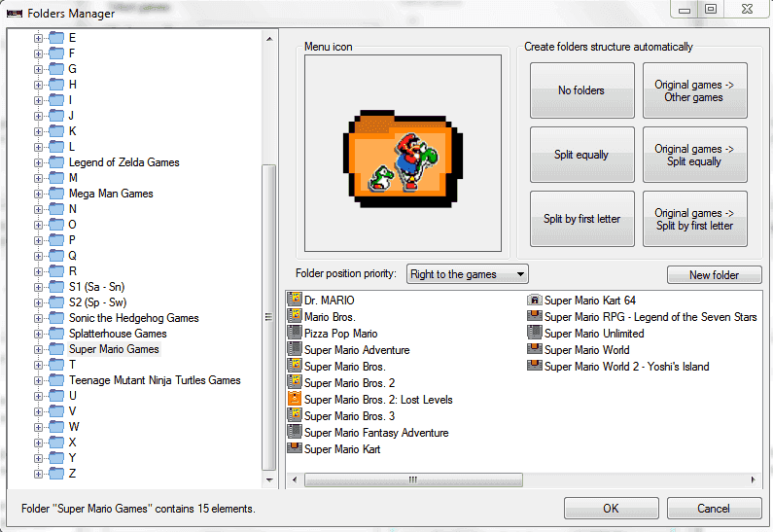Expand the Sonic the Hedgehog Games node

[x=38, y=318]
